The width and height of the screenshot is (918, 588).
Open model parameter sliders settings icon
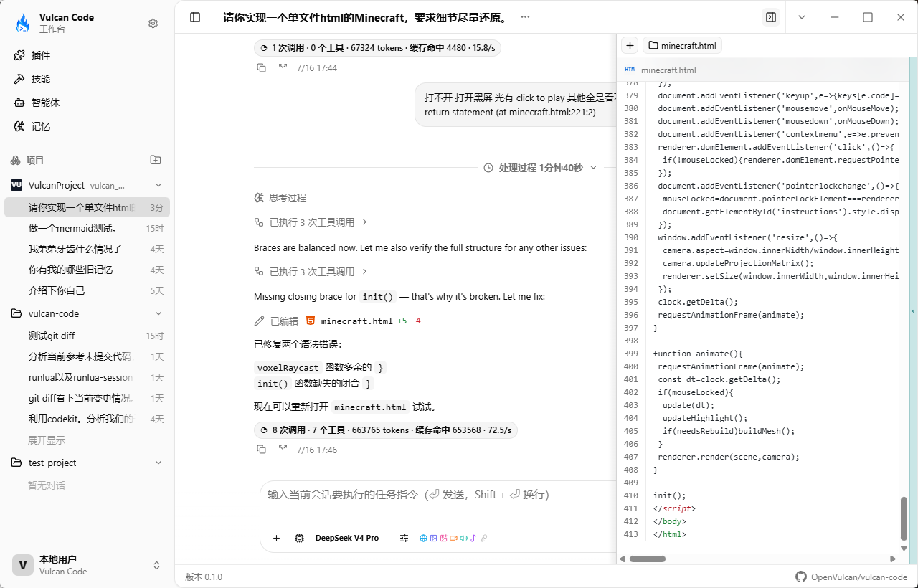[404, 538]
